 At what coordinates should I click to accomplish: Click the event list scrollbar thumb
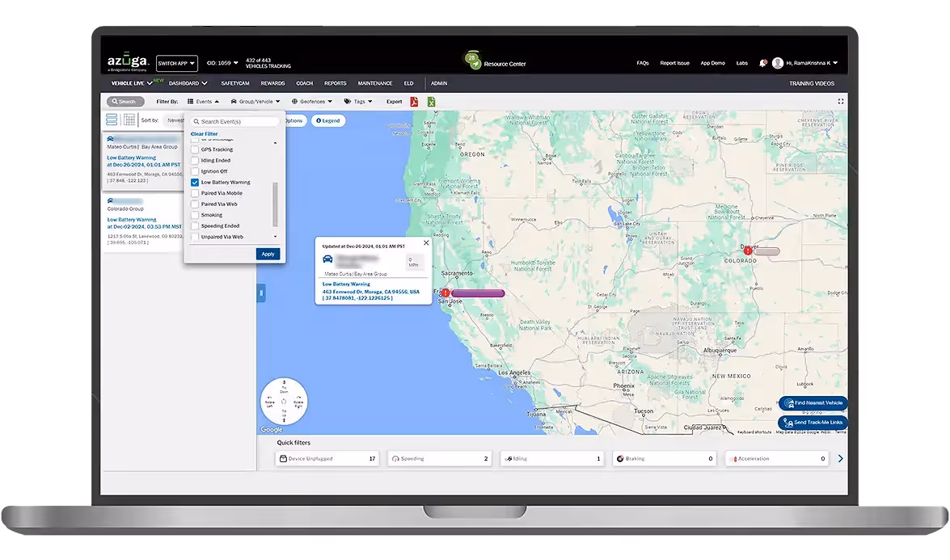pyautogui.click(x=275, y=204)
